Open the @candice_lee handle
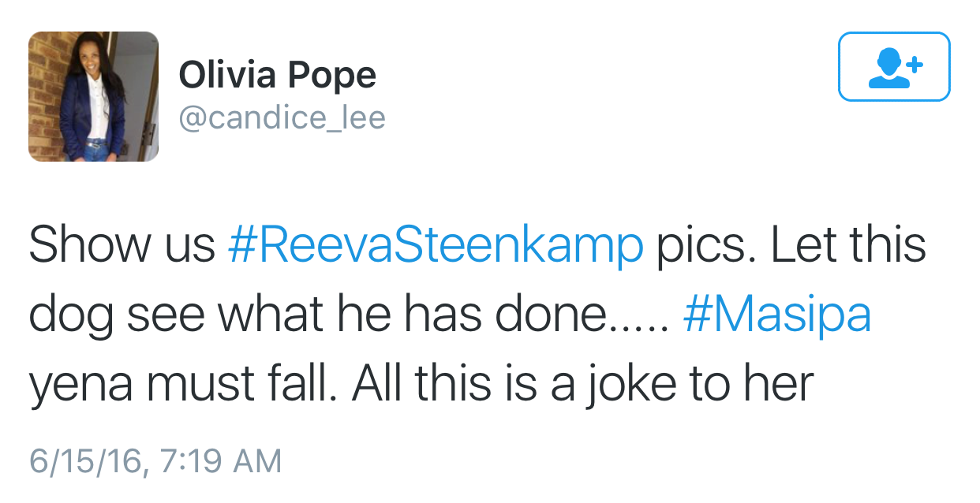The image size is (980, 503). 282,118
